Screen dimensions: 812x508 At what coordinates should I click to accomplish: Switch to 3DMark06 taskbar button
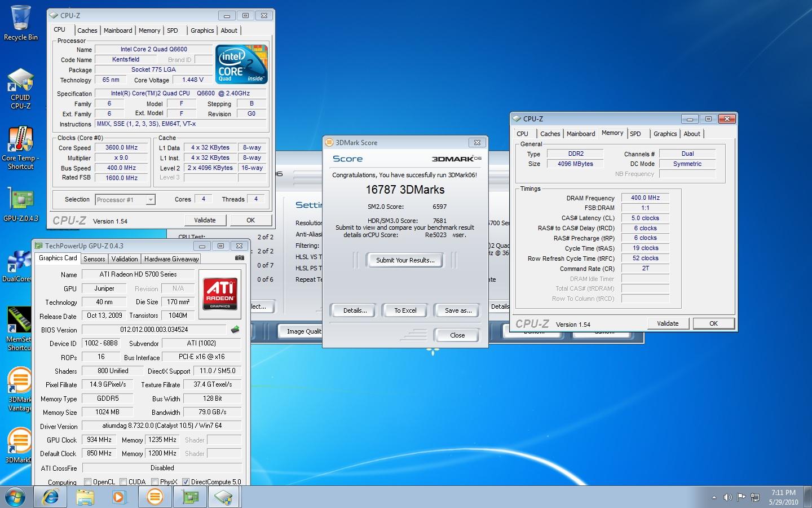pyautogui.click(x=155, y=497)
